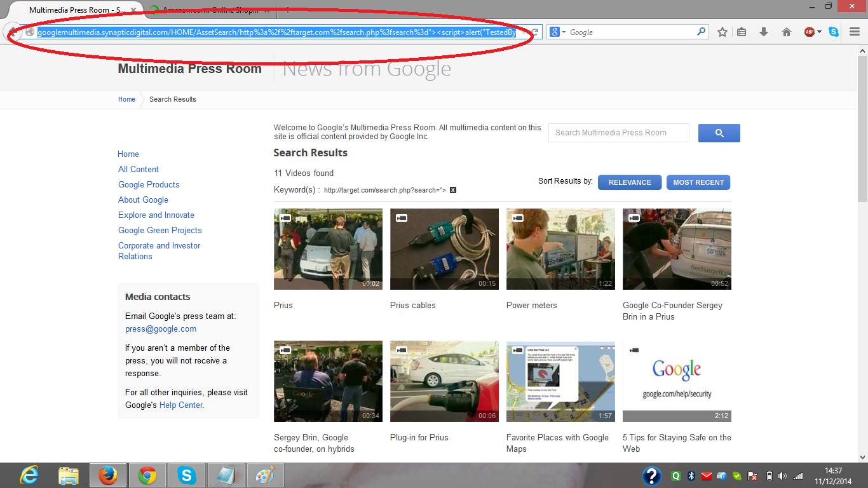868x488 pixels.
Task: Open the Notepad app in taskbar
Action: (x=226, y=475)
